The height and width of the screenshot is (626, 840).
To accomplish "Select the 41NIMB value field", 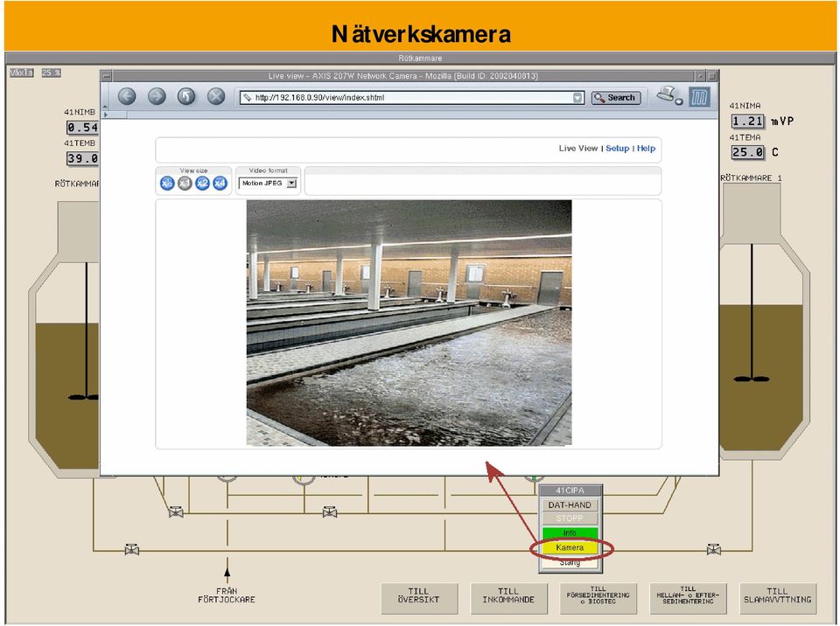I will (x=82, y=128).
